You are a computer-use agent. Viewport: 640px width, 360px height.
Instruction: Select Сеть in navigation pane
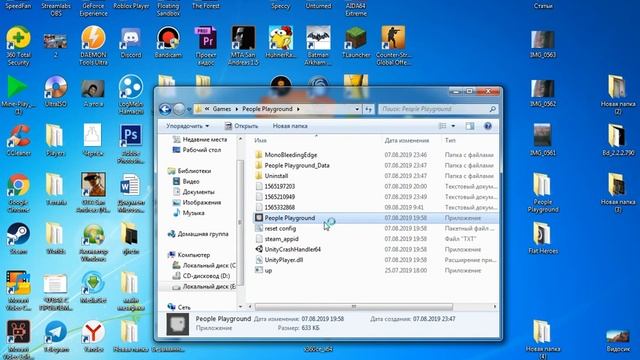tap(179, 307)
